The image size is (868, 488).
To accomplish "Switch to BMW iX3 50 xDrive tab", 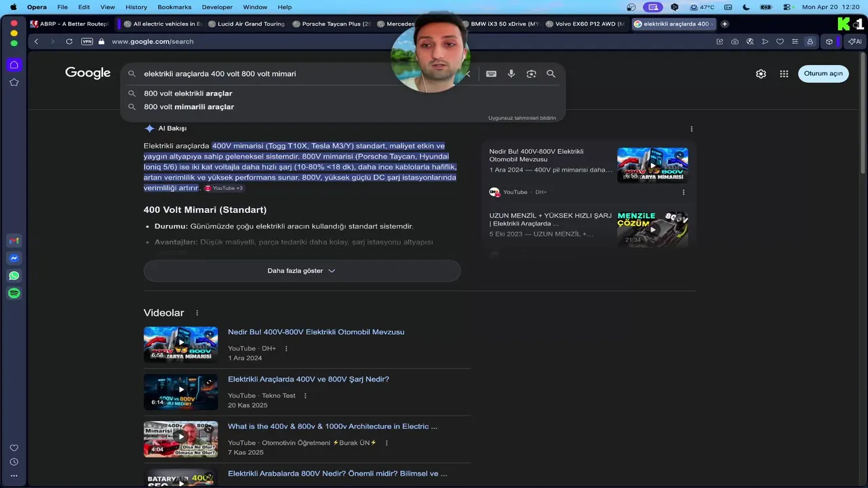I will click(500, 24).
